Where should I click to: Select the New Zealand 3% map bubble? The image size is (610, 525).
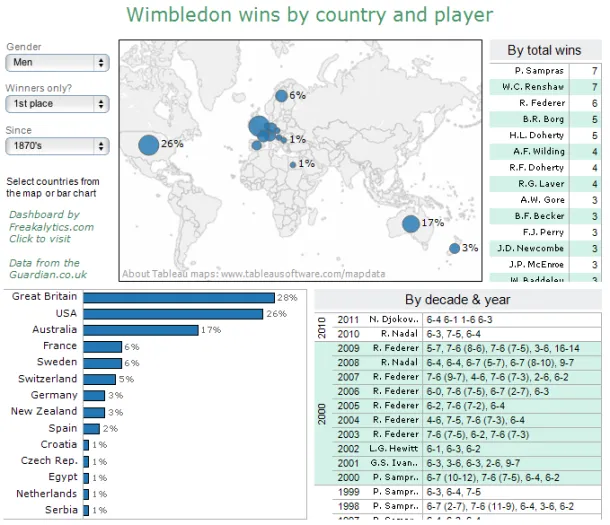point(454,248)
